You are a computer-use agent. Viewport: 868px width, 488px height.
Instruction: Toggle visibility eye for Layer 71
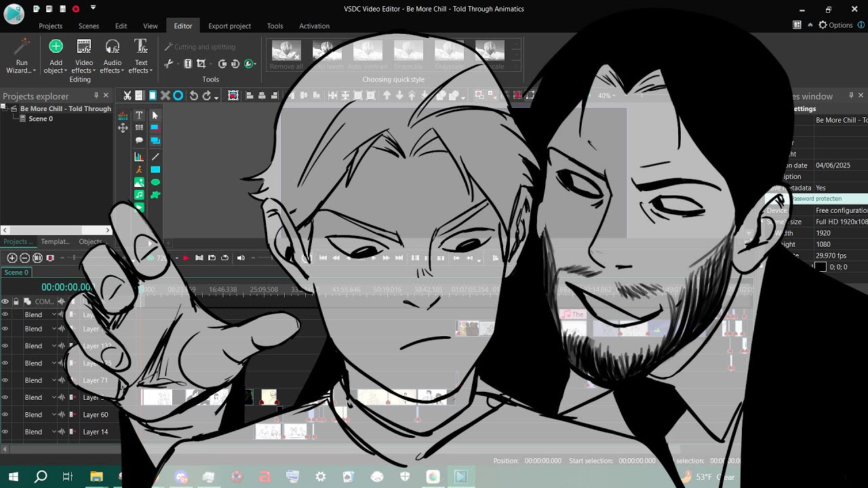(x=5, y=380)
